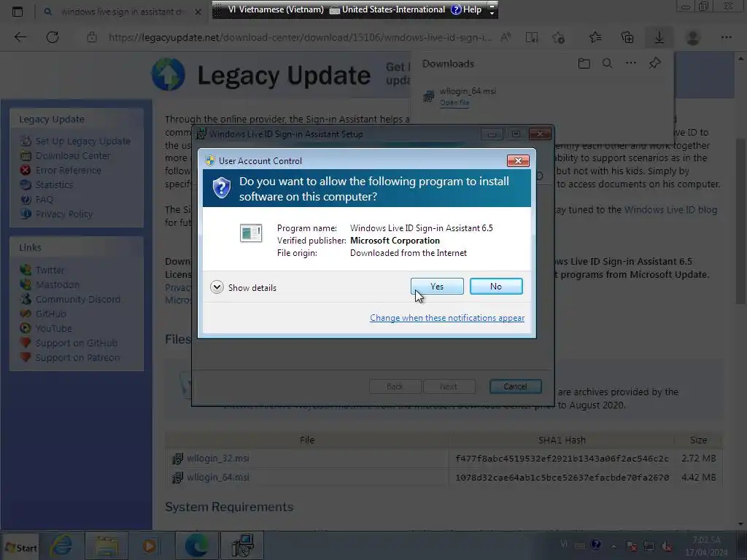Click SHA1 hash of wllogin_32.msi

click(x=562, y=458)
